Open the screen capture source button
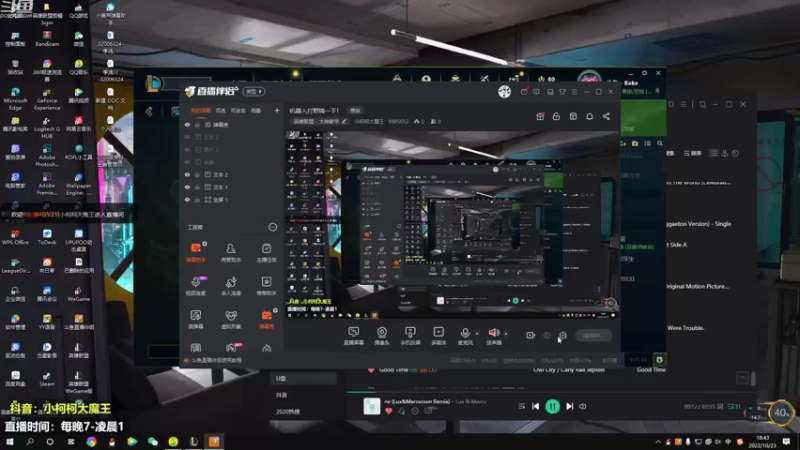This screenshot has height=450, width=800. pos(353,336)
